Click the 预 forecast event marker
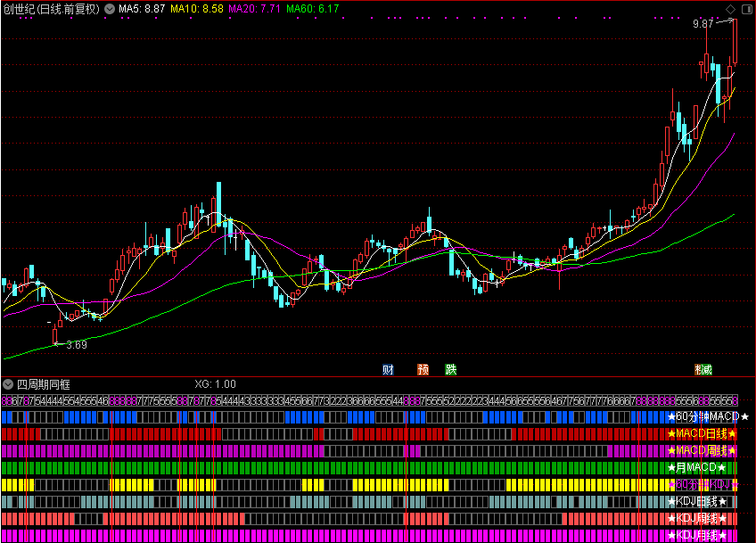 tap(423, 369)
